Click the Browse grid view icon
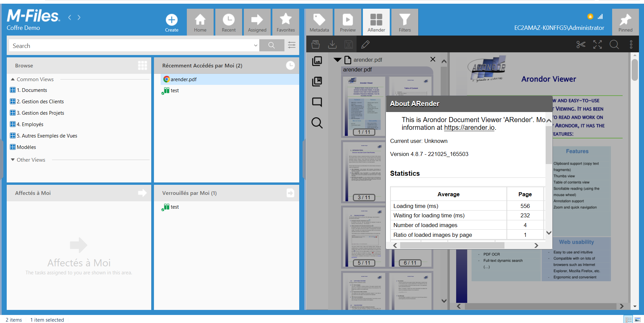The width and height of the screenshot is (644, 323). tap(143, 65)
